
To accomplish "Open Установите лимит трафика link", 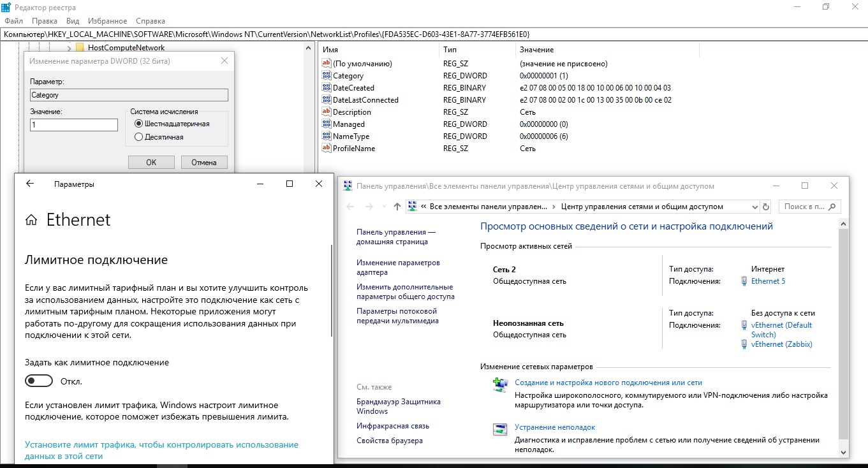I will [x=161, y=450].
